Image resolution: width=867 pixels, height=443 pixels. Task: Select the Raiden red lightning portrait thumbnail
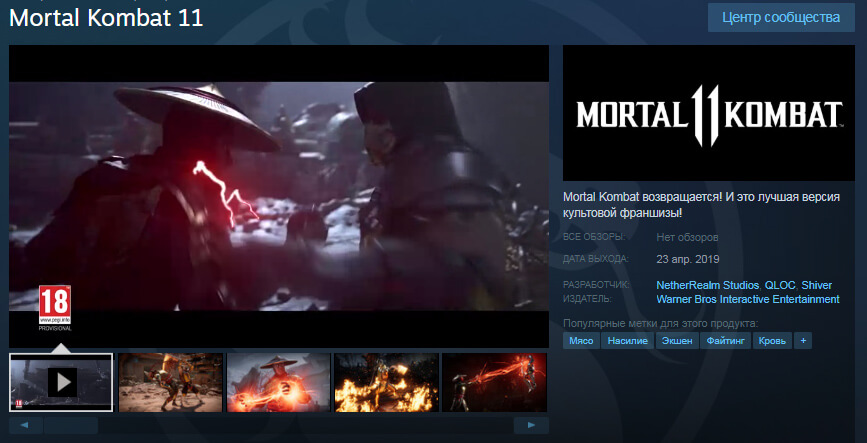coord(279,383)
